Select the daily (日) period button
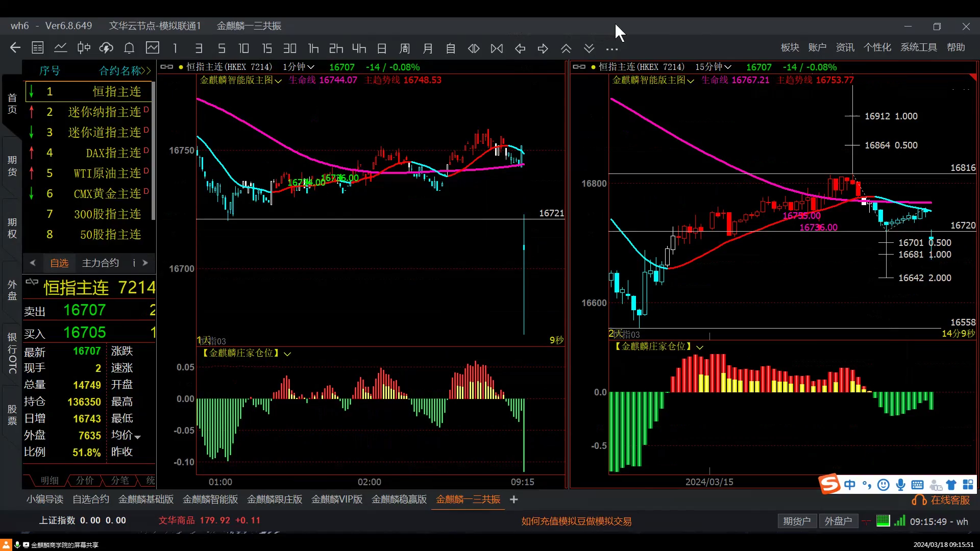 382,48
